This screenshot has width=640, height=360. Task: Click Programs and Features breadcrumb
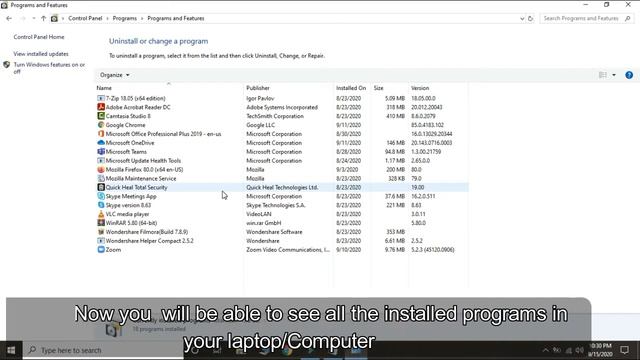pos(176,18)
